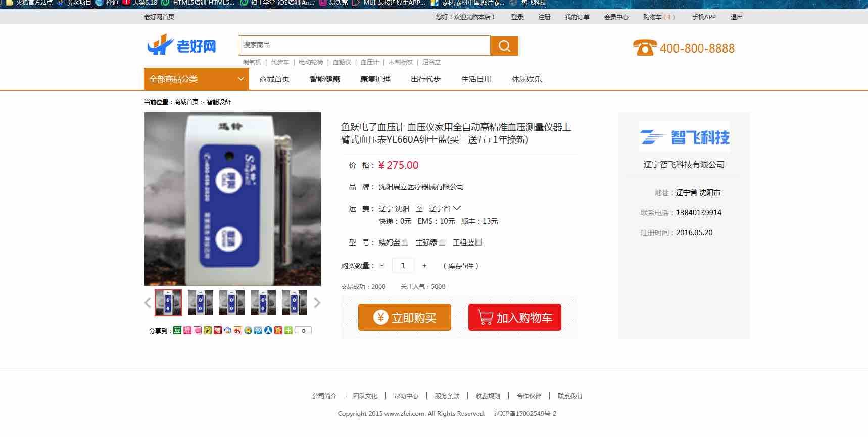868x437 pixels.
Task: Increase purchase quantity with plus button
Action: pyautogui.click(x=424, y=265)
